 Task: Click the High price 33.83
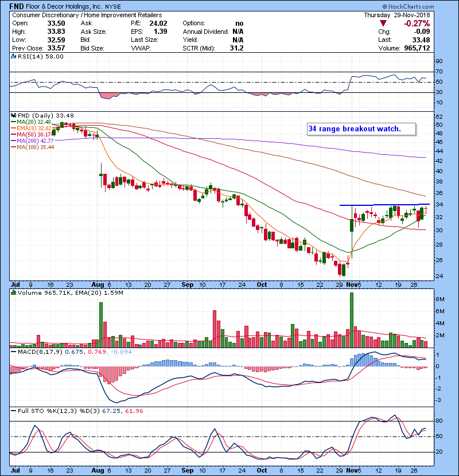point(56,32)
